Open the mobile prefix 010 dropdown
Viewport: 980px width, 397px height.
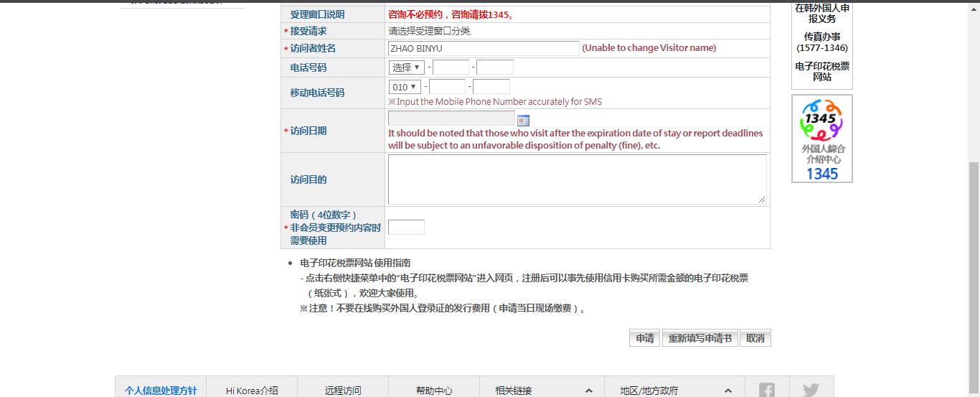click(405, 87)
